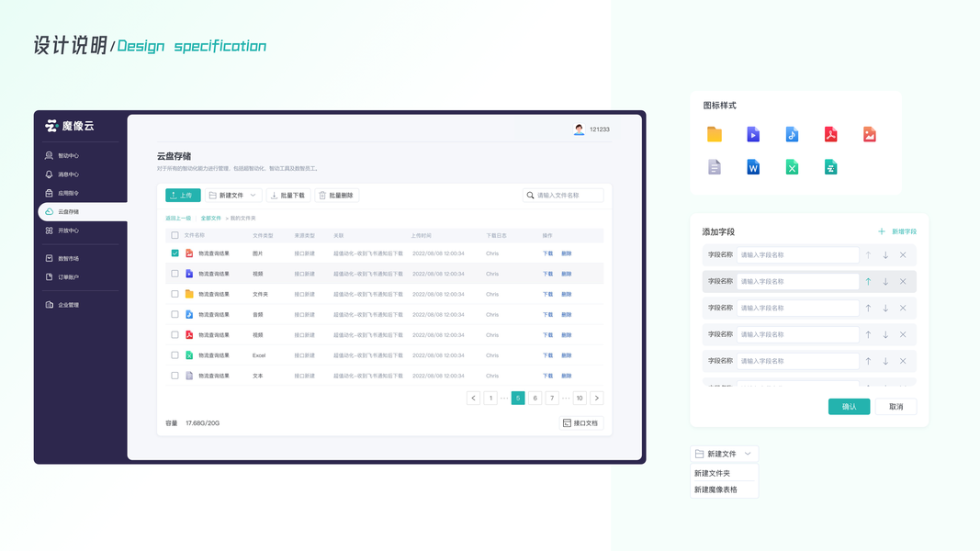Open 订单账户 in the sidebar
Viewport: 980px width, 551px height.
(62, 276)
